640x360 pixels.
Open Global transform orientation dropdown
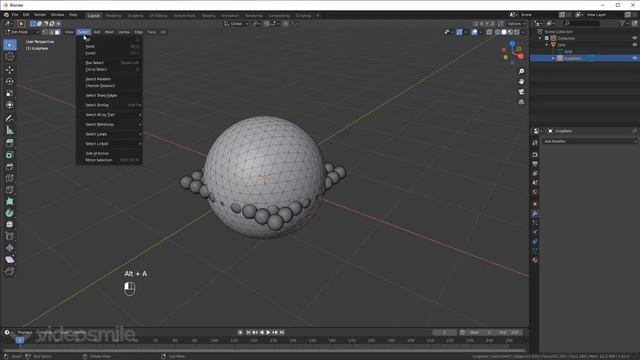click(236, 24)
